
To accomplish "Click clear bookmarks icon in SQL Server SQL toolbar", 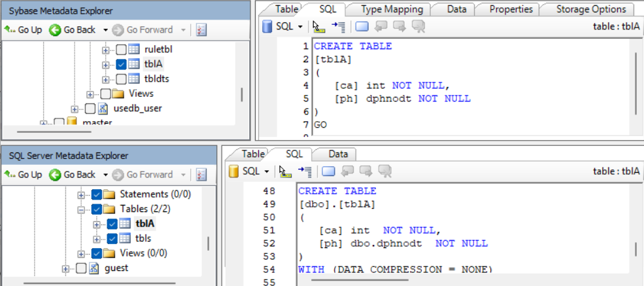I will click(384, 171).
